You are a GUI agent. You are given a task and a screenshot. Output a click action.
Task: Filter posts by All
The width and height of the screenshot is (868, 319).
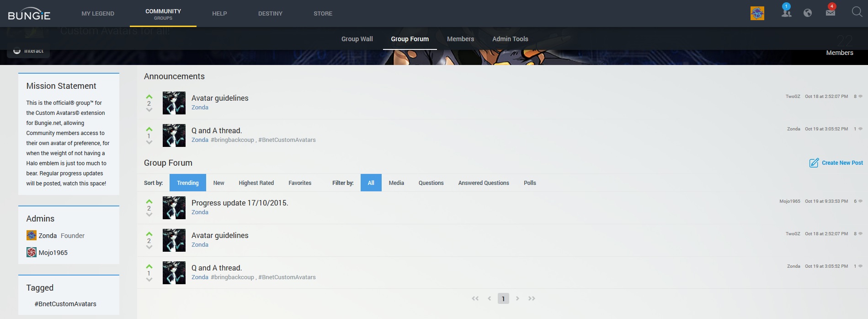(371, 183)
